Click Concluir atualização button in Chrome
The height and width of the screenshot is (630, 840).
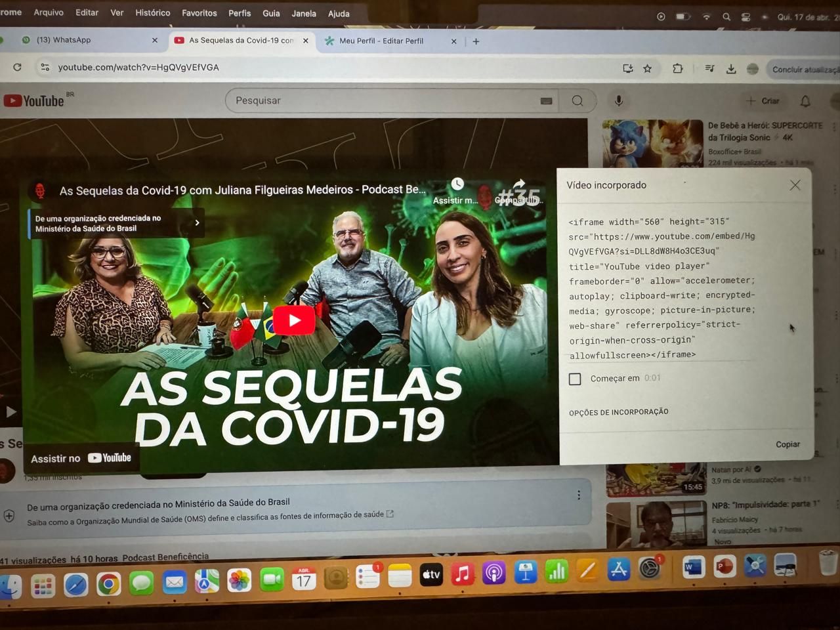(x=805, y=70)
